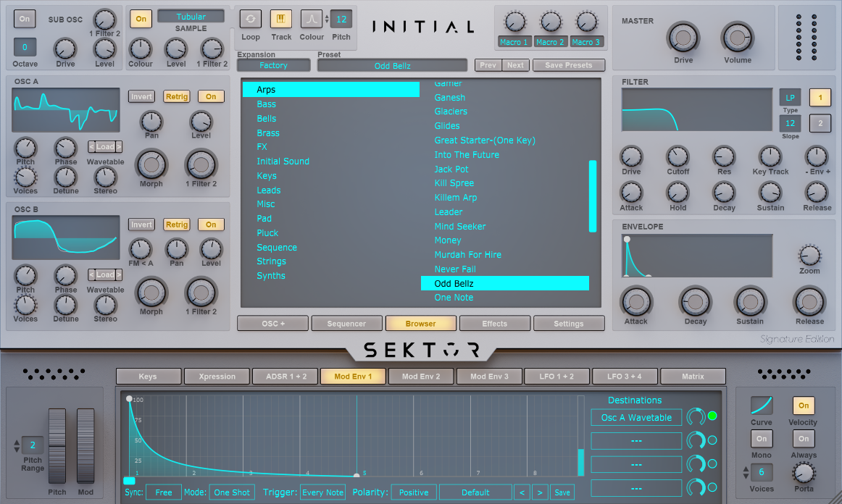Click the OSC B FM < A knob
The height and width of the screenshot is (504, 842).
tap(140, 250)
